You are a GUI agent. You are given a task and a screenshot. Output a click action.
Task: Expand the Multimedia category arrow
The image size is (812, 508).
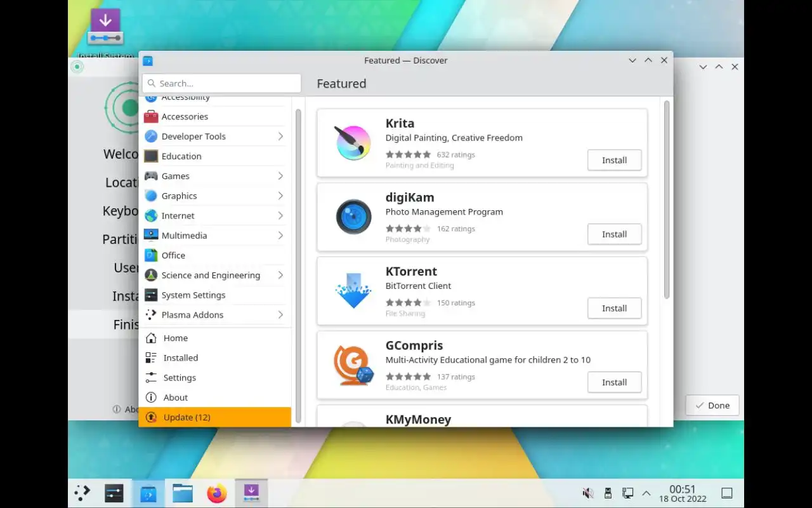tap(280, 236)
